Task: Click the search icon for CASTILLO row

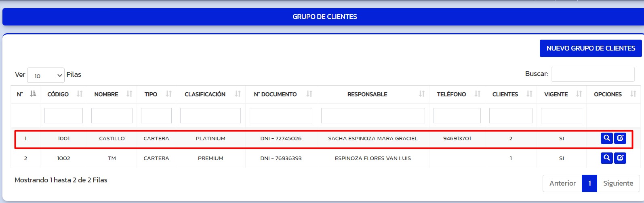Action: (606, 138)
